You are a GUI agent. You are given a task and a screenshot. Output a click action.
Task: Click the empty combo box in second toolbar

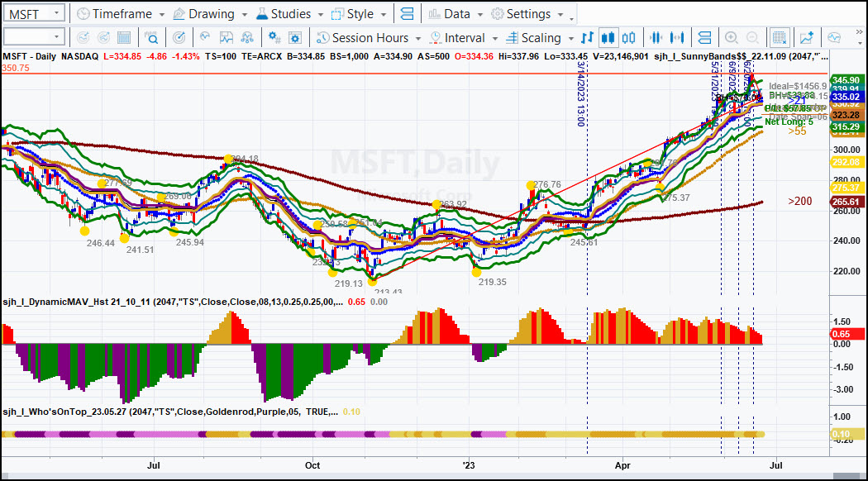click(34, 37)
